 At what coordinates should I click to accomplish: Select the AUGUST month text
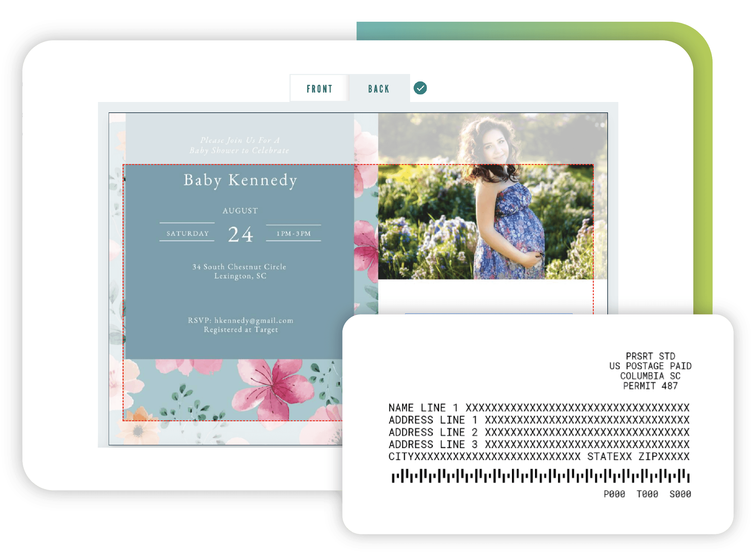[240, 211]
